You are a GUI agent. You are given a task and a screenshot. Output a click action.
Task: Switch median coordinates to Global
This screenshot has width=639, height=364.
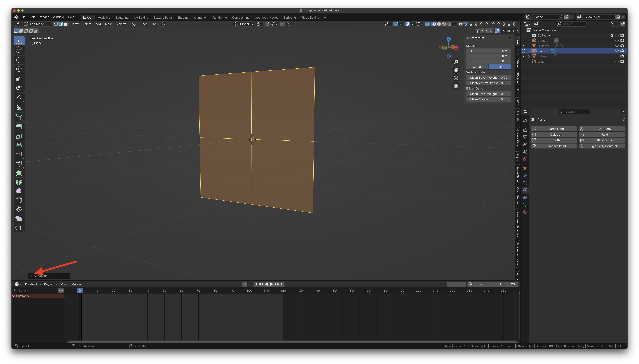[x=477, y=67]
